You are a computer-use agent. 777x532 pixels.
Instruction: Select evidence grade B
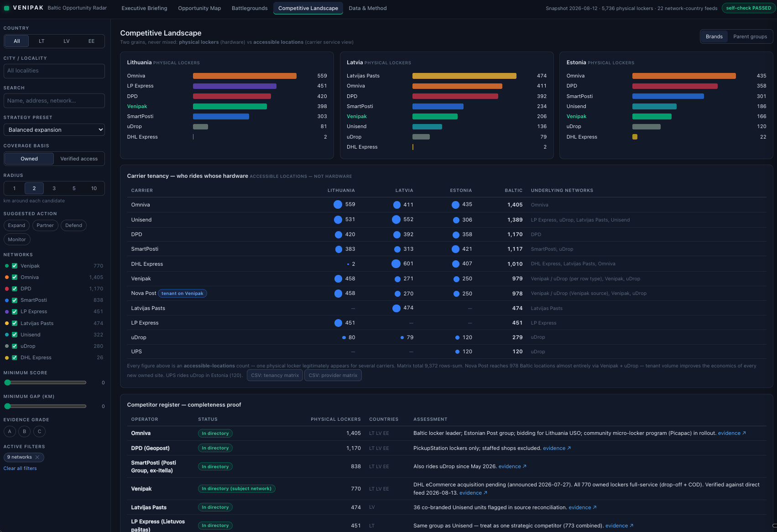click(x=25, y=431)
